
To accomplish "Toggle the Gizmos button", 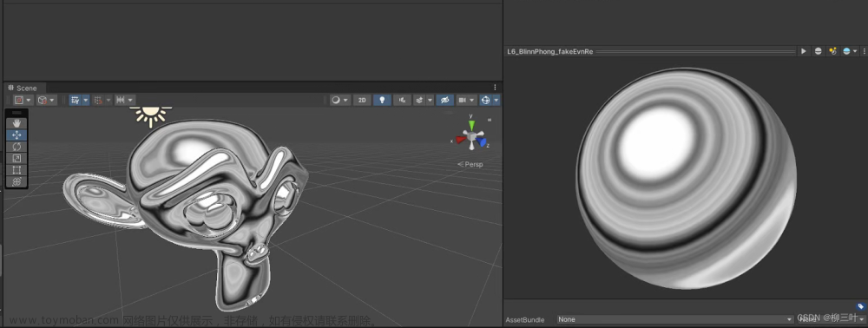I will (485, 100).
